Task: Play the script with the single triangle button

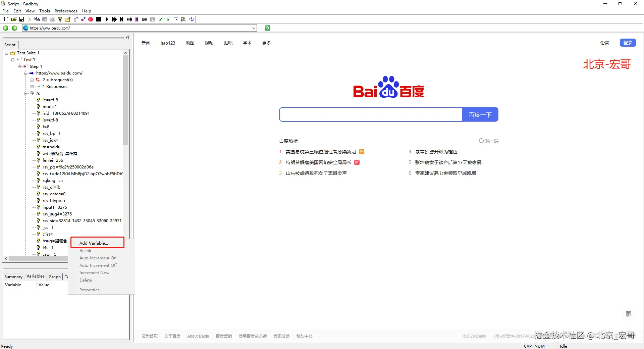Action: point(107,19)
